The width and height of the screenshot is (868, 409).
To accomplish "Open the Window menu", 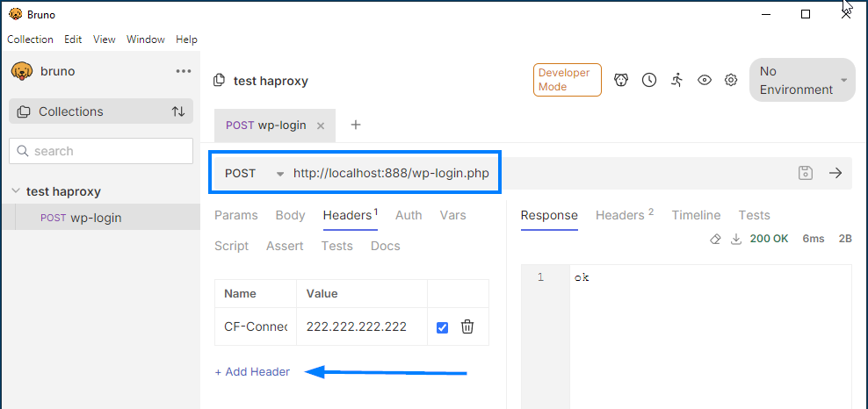I will tap(146, 39).
